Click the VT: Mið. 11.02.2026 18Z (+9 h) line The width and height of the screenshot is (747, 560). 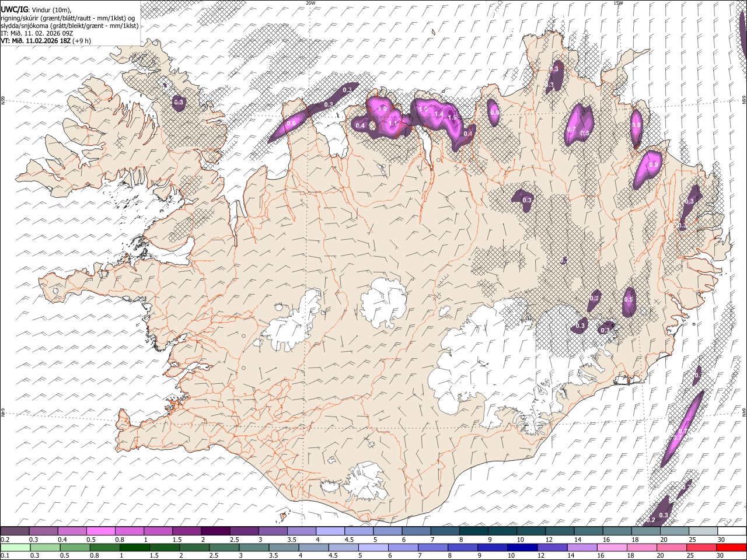pos(46,41)
